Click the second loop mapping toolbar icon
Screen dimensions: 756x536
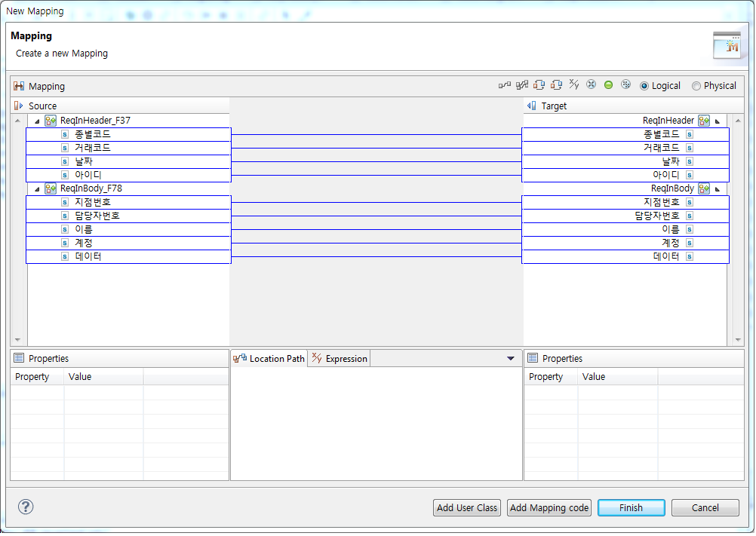(557, 85)
